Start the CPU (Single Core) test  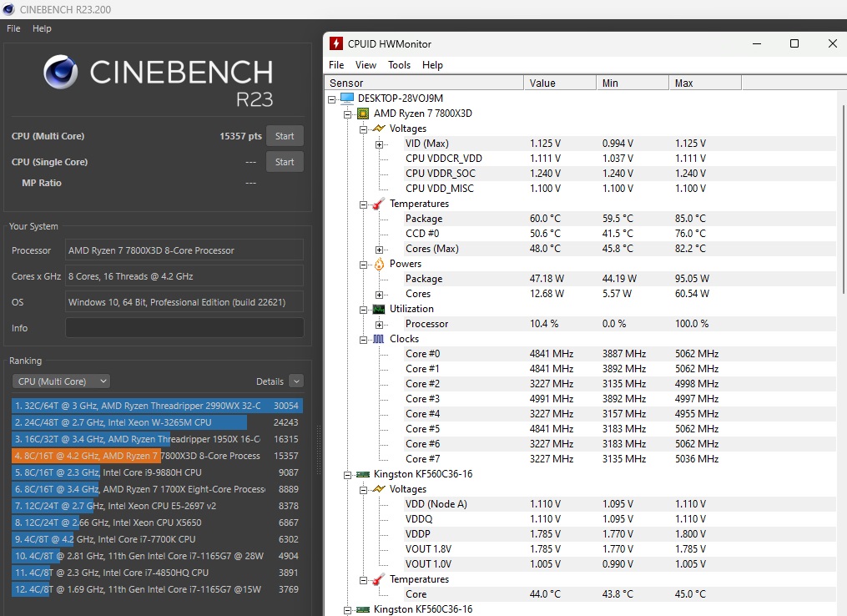coord(285,162)
